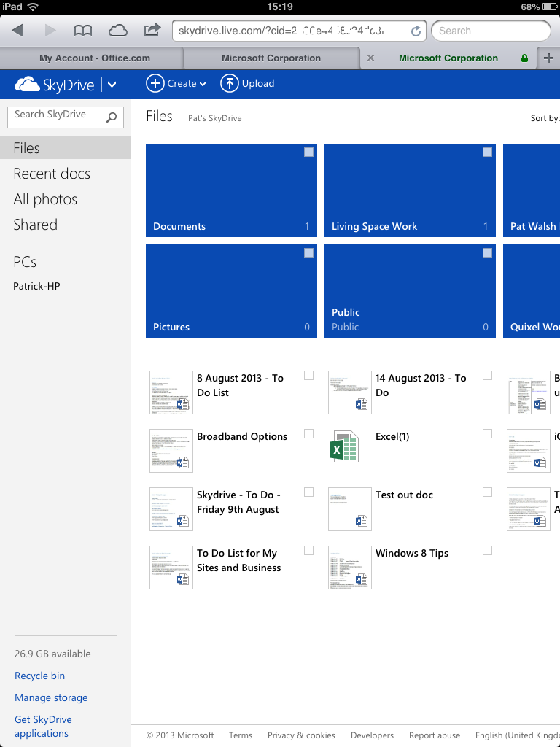Screen dimensions: 560x747
Task: Click the Upload arrow button
Action: click(x=229, y=83)
